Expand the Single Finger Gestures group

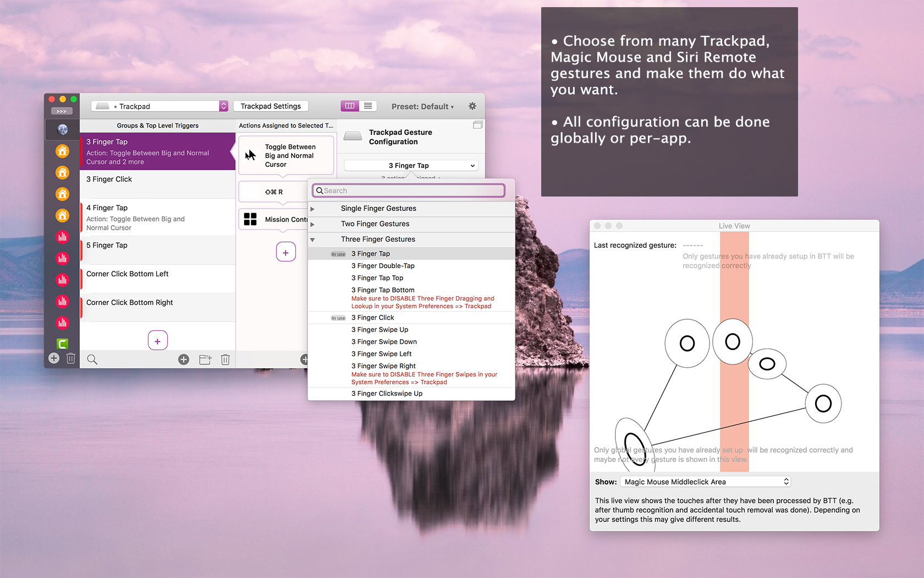point(312,209)
